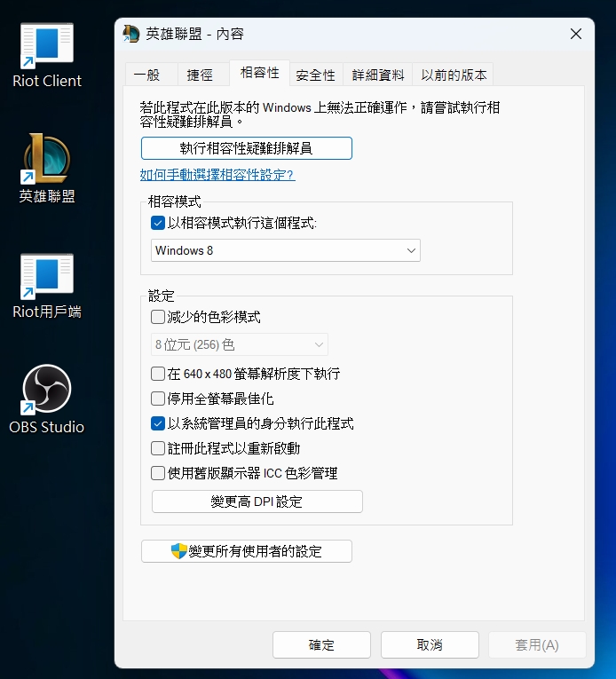Switch to 以前的版本 tab
616x679 pixels.
(453, 75)
